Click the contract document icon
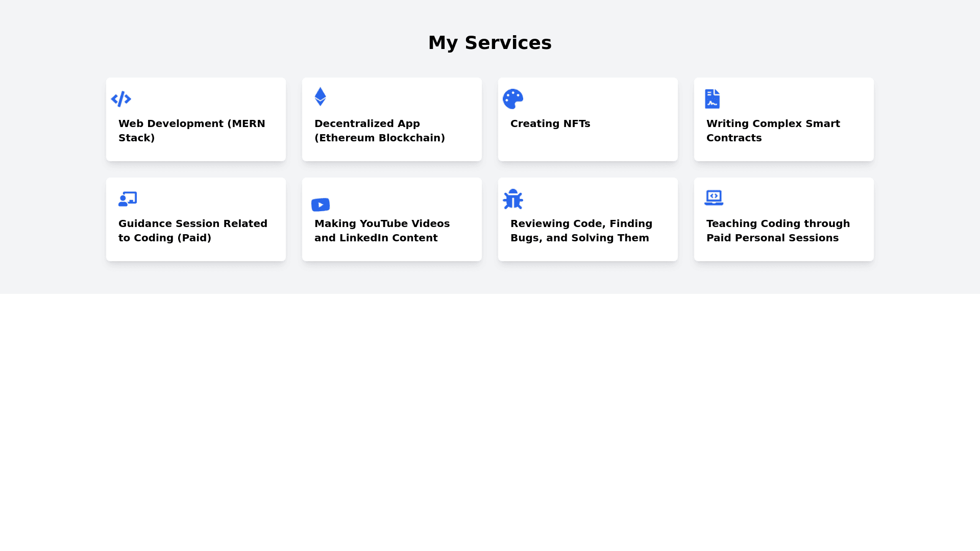Viewport: 980px width, 551px height. pyautogui.click(x=712, y=99)
